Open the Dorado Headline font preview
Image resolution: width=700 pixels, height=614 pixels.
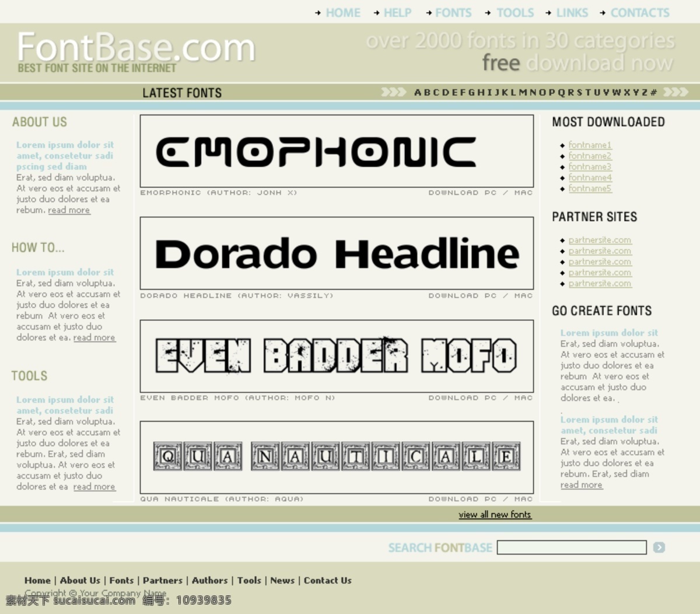tap(337, 253)
